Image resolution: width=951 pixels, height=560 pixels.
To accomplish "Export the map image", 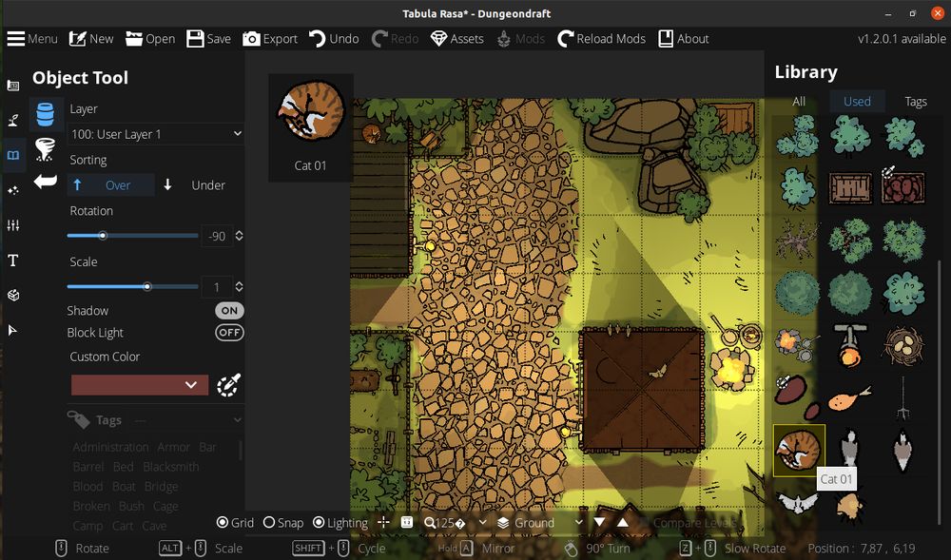I will pos(270,39).
